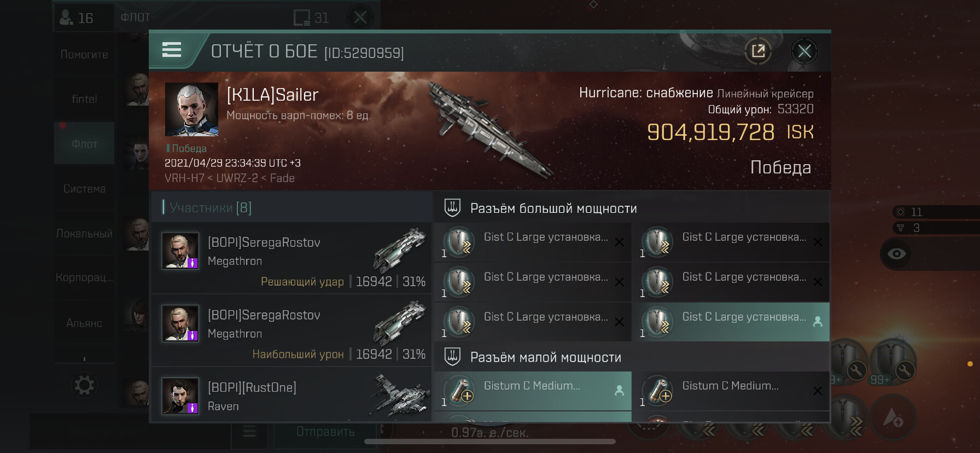Image resolution: width=980 pixels, height=453 pixels.
Task: View Sailer's character portrait
Action: 191,109
